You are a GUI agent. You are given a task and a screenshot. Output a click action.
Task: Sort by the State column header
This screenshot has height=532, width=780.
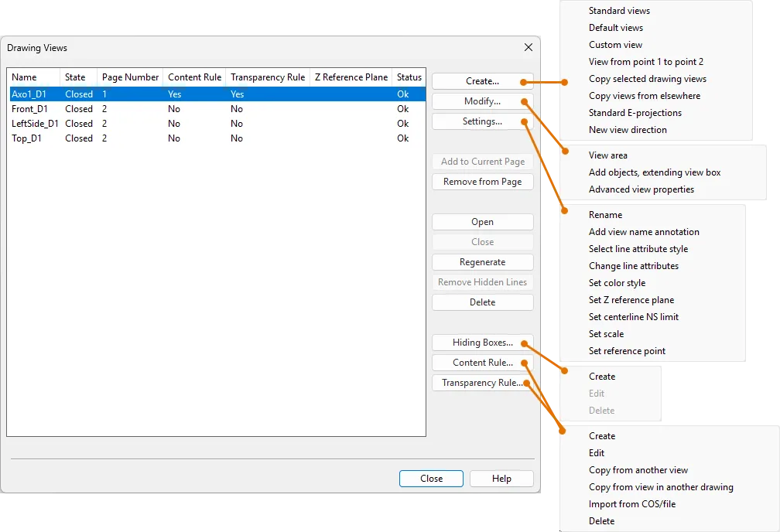79,77
